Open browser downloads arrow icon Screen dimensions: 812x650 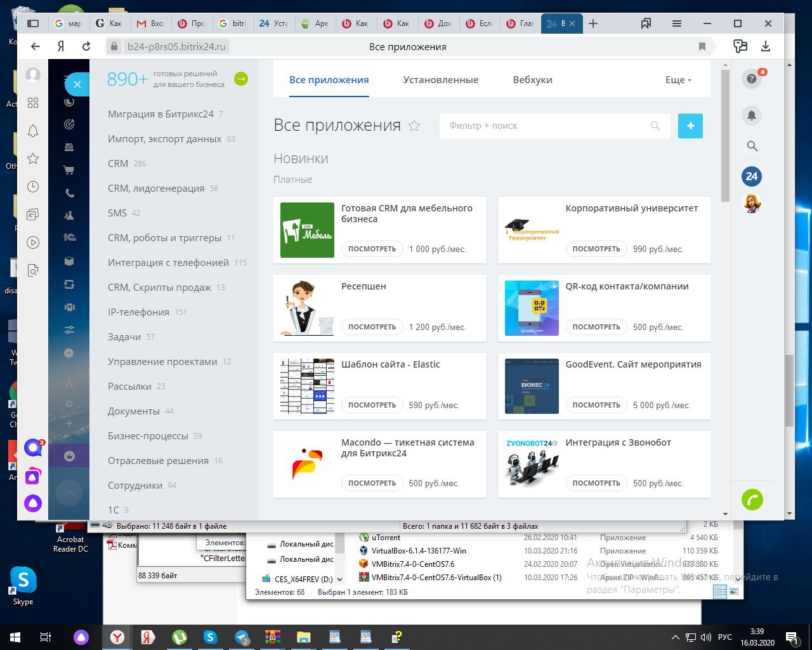(766, 46)
